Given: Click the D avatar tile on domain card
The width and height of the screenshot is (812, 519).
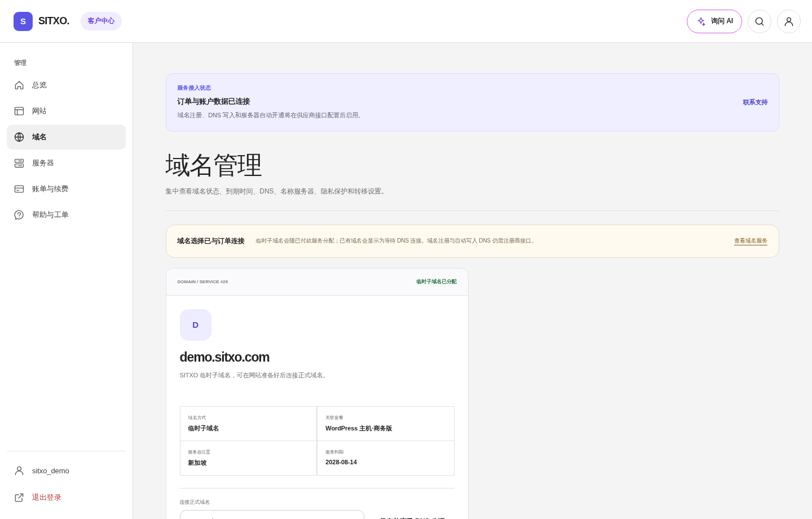Looking at the screenshot, I should pyautogui.click(x=196, y=325).
